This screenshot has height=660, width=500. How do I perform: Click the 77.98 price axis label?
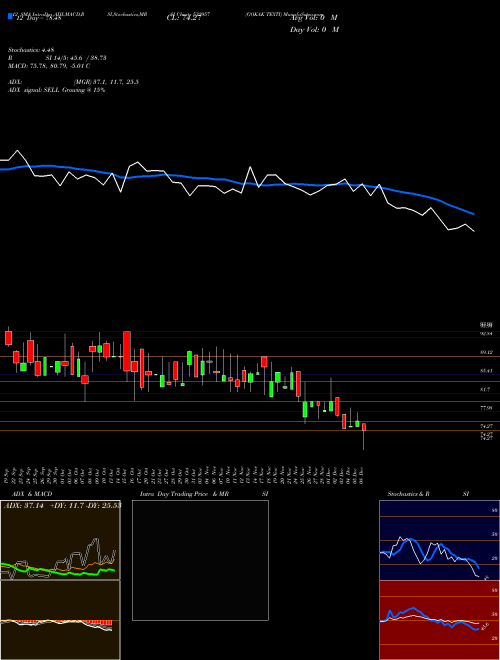pyautogui.click(x=486, y=408)
